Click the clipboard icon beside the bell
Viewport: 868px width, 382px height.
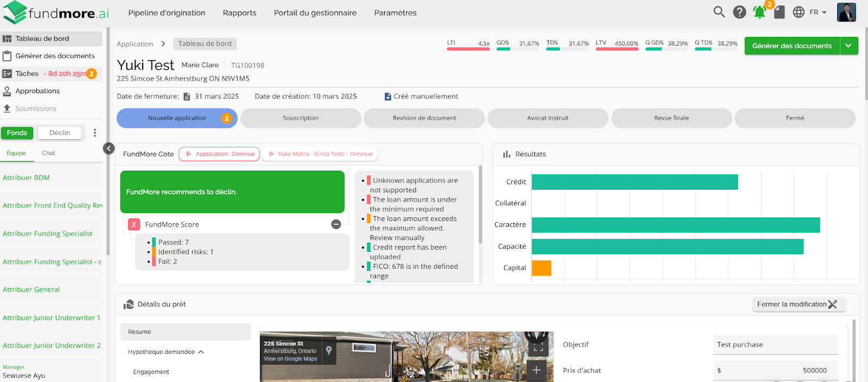point(780,12)
